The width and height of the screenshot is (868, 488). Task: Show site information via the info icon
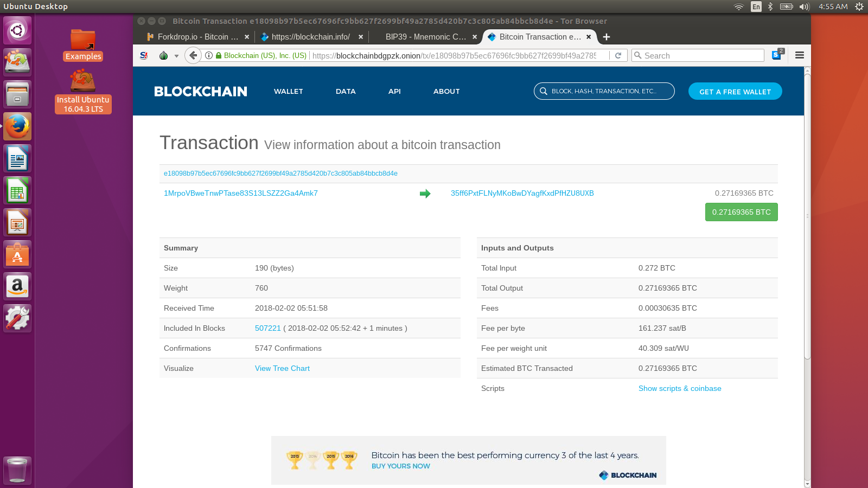(x=209, y=55)
